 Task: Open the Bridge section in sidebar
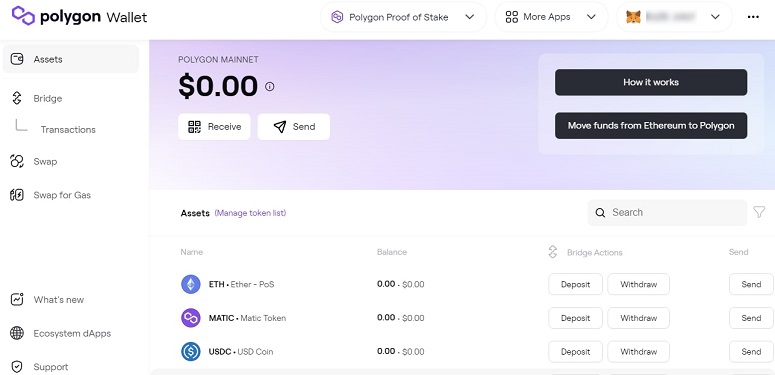point(47,98)
